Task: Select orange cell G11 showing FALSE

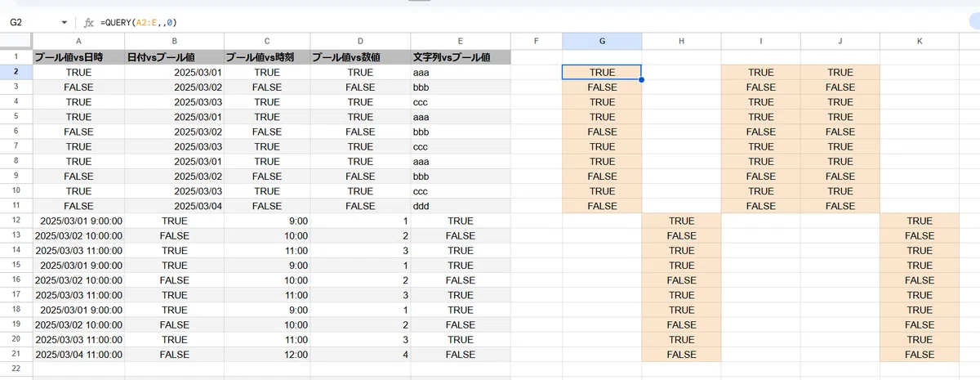Action: (602, 206)
